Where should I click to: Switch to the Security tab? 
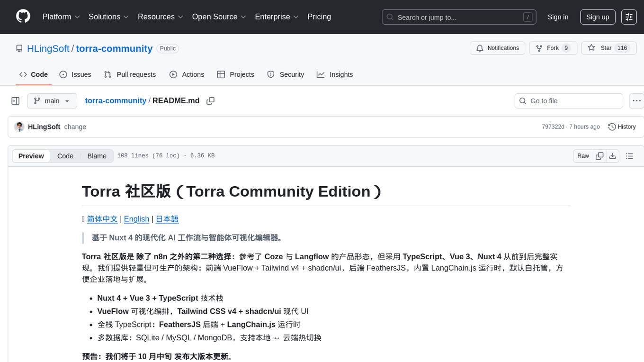pyautogui.click(x=286, y=74)
